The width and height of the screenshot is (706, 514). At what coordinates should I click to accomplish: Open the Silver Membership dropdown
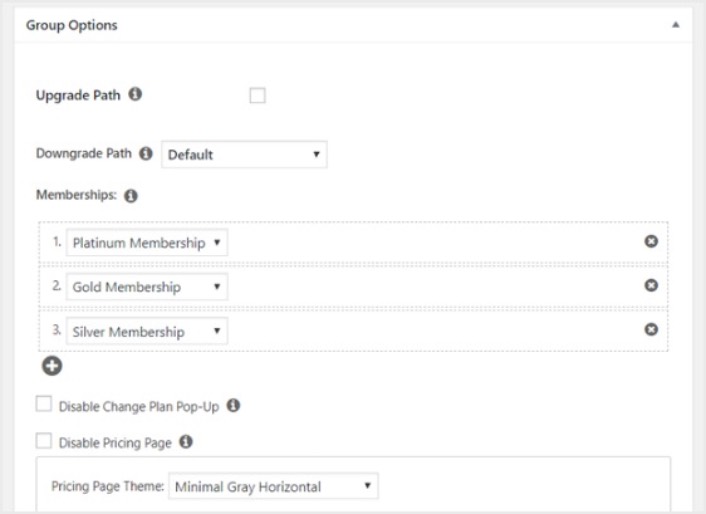click(x=146, y=331)
